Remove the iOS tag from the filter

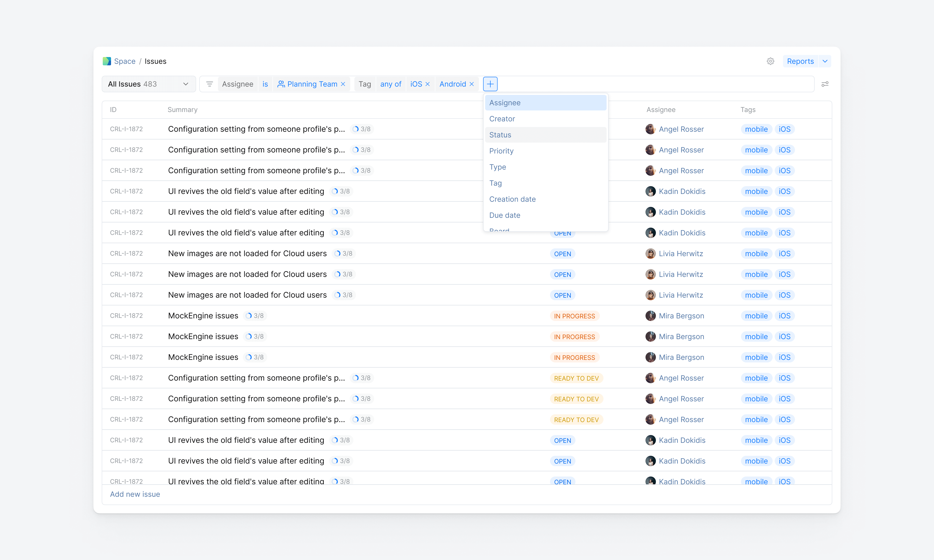[x=427, y=84]
